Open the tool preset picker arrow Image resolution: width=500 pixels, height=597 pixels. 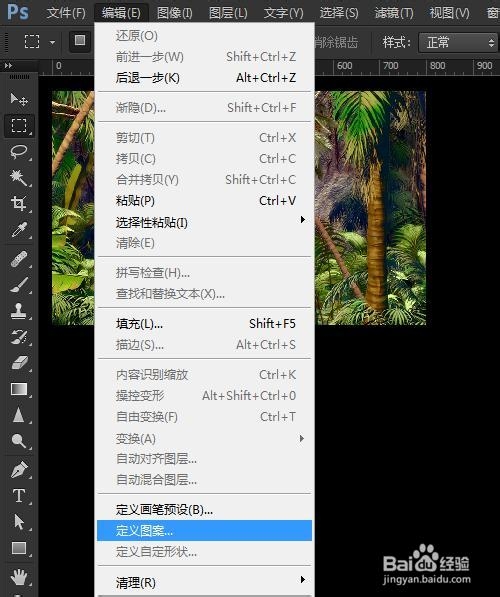52,42
